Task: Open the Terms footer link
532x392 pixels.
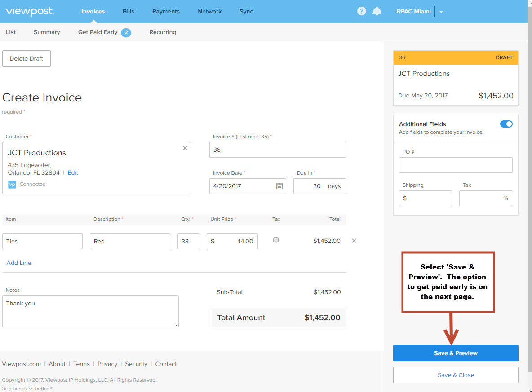Action: (x=81, y=364)
